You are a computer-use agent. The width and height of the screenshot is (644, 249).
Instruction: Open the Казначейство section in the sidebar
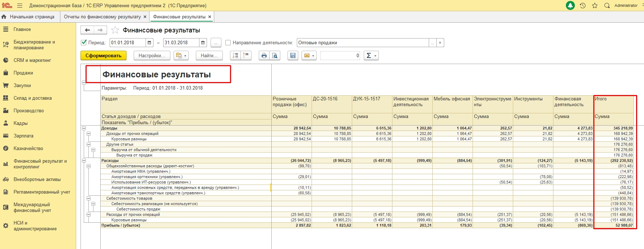[28, 148]
